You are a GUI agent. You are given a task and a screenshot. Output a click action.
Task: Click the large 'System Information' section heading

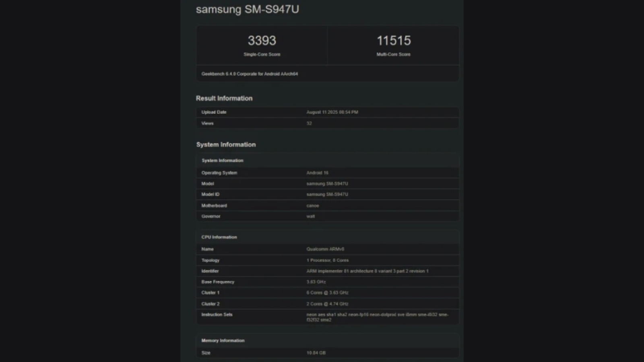[226, 144]
